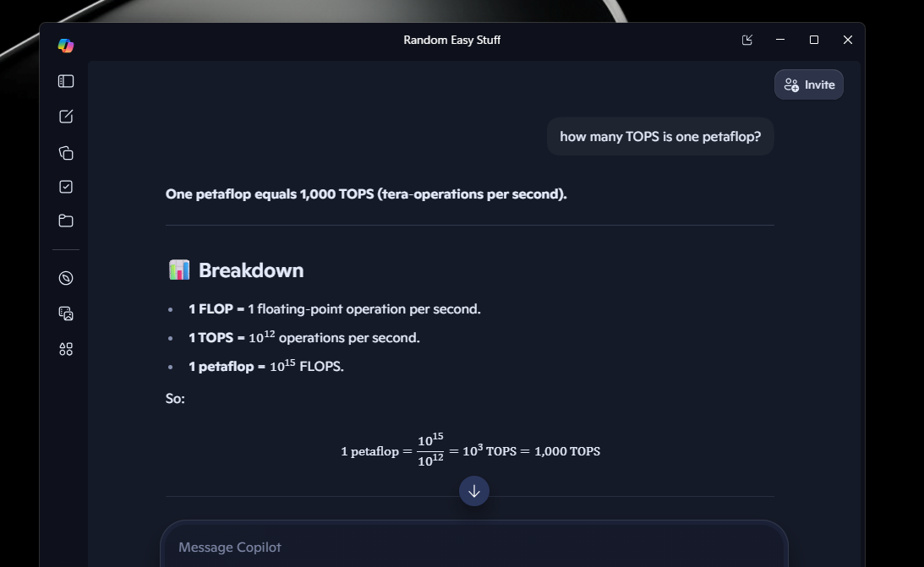
Task: Click the Invite button
Action: [808, 85]
